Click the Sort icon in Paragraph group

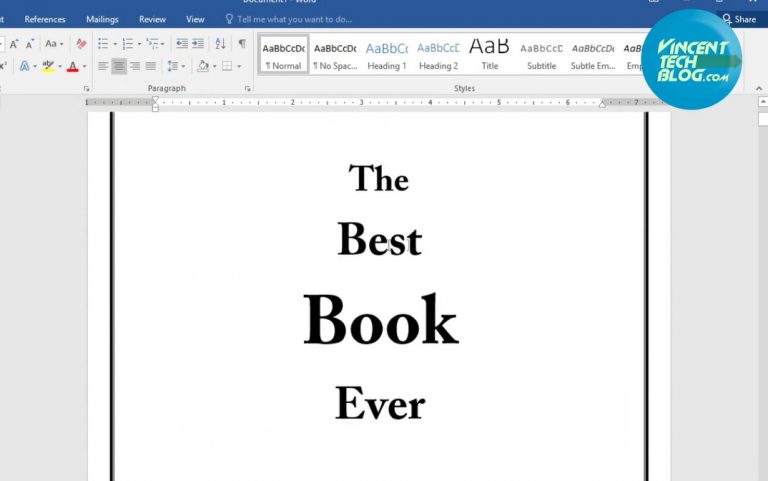coord(220,44)
